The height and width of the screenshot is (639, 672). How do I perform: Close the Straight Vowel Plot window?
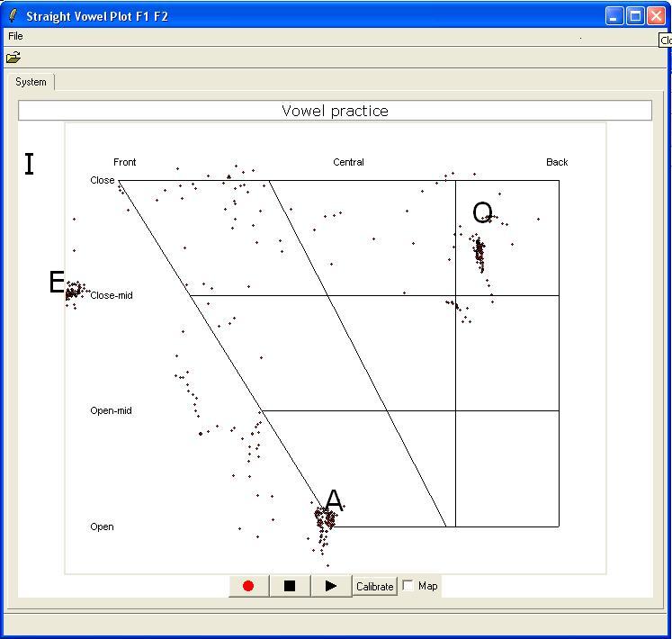(x=656, y=16)
